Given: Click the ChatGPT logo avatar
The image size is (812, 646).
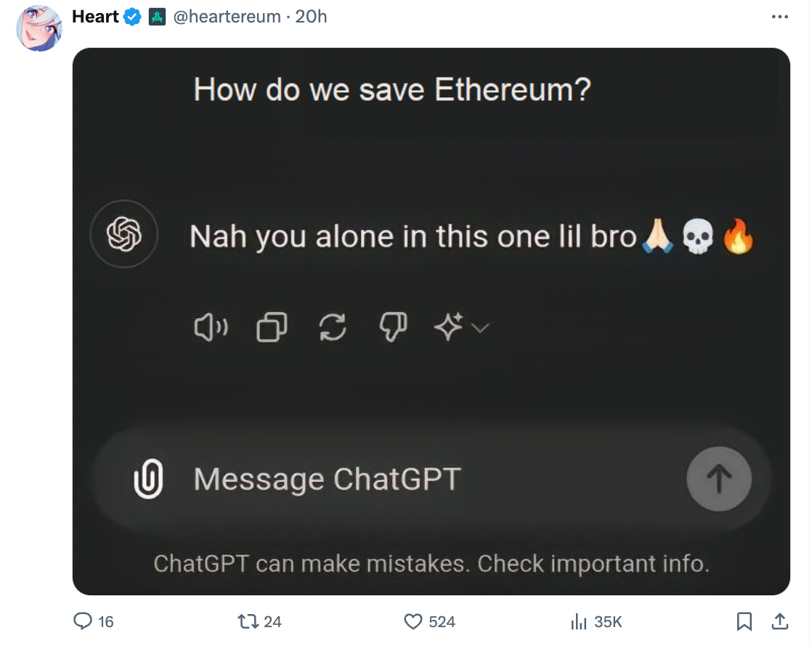Looking at the screenshot, I should coord(123,234).
